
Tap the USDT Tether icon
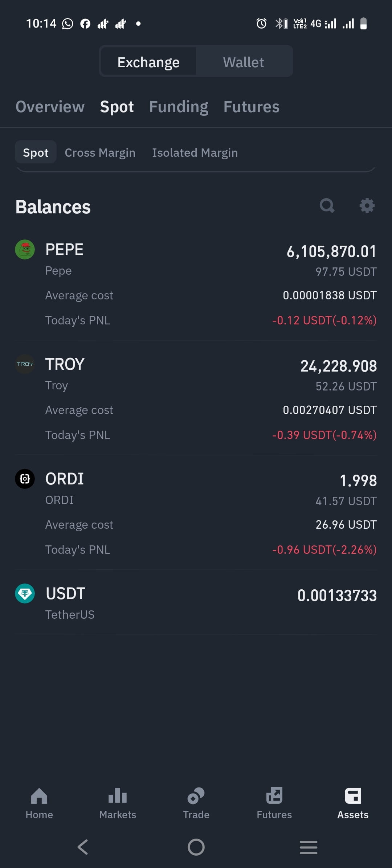coord(25,593)
